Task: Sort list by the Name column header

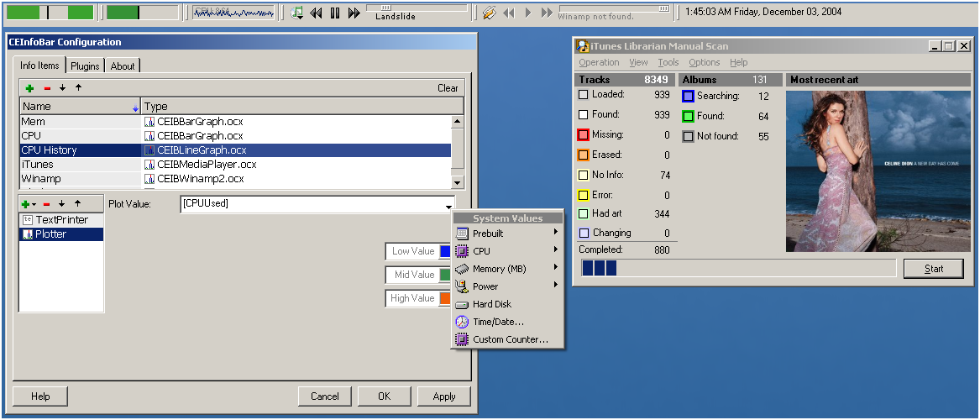Action: 80,106
